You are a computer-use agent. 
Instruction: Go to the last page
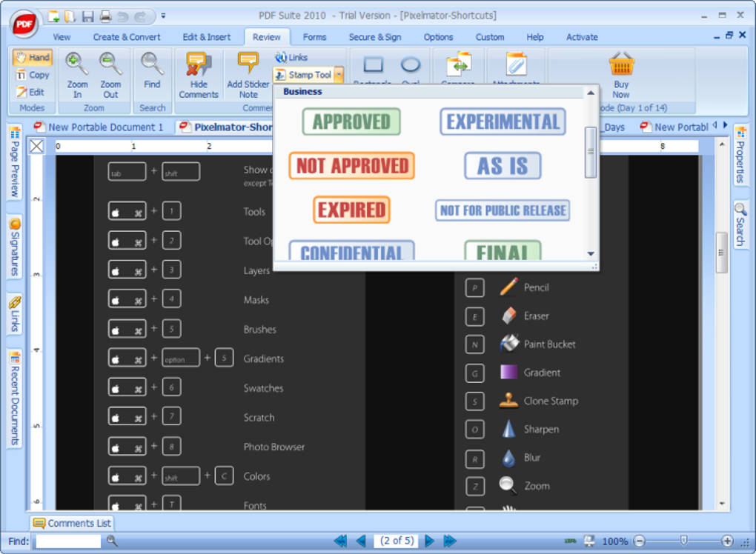pos(450,541)
